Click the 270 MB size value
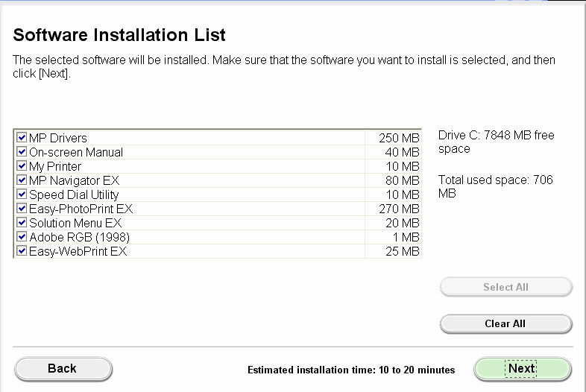The width and height of the screenshot is (586, 392). point(399,209)
